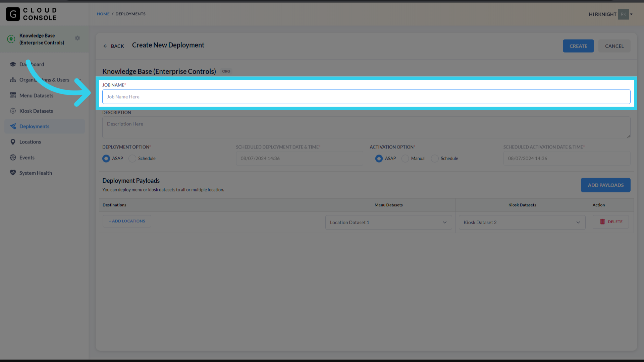Open Organizations & Users in the sidebar
The image size is (644, 362).
click(44, 80)
